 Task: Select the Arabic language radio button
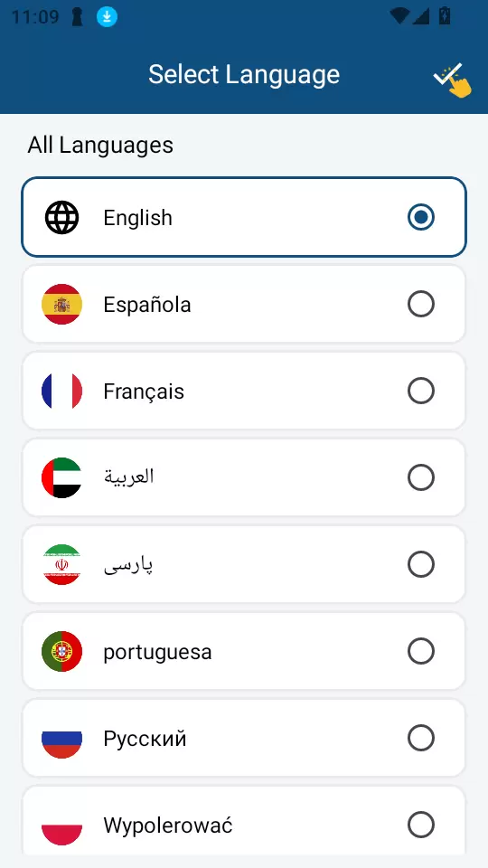click(421, 477)
